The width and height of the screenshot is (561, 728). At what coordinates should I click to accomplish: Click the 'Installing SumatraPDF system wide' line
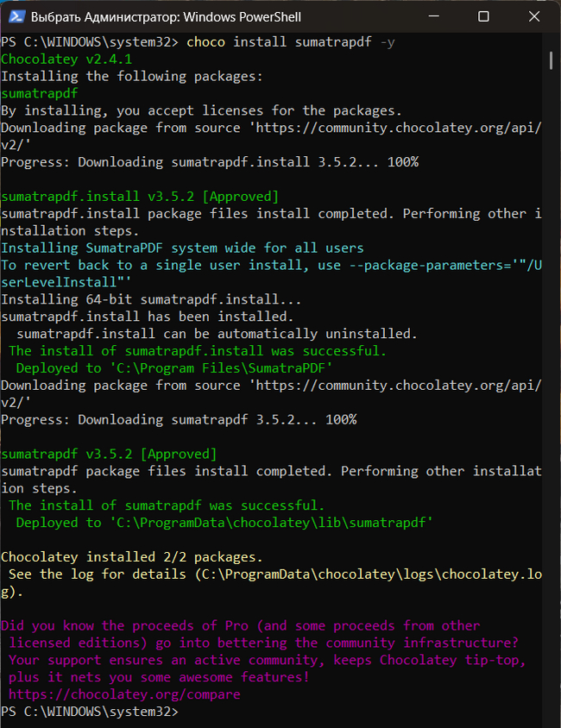tap(182, 248)
